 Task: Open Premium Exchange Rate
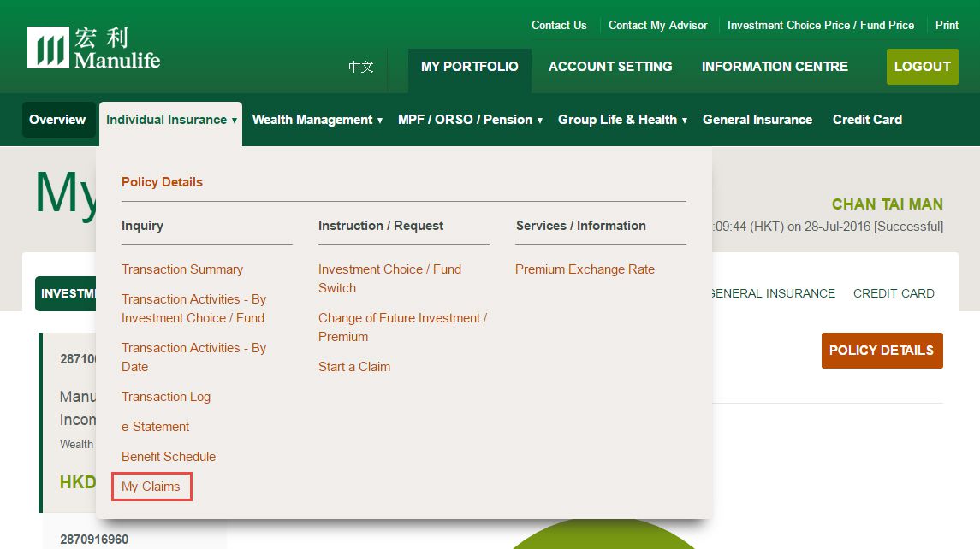585,269
